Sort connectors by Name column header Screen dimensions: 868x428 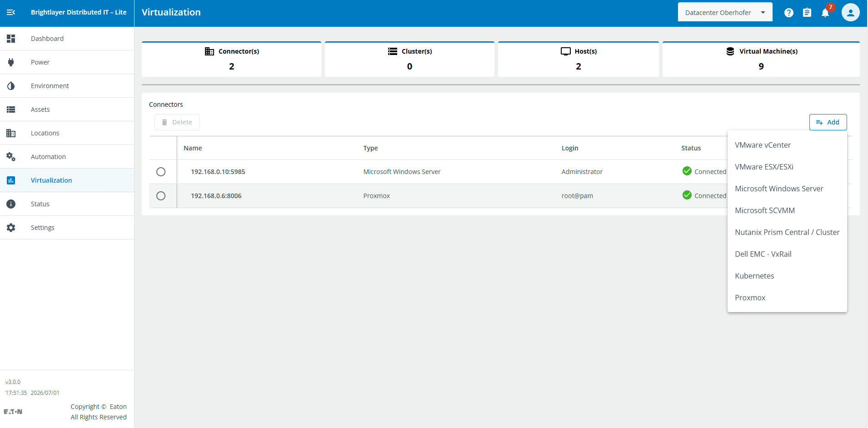193,148
